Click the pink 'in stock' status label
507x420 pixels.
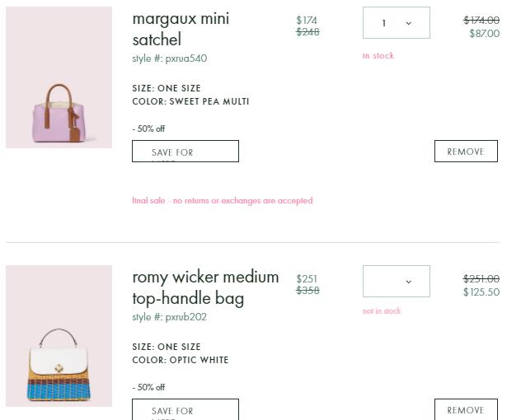[x=378, y=56]
